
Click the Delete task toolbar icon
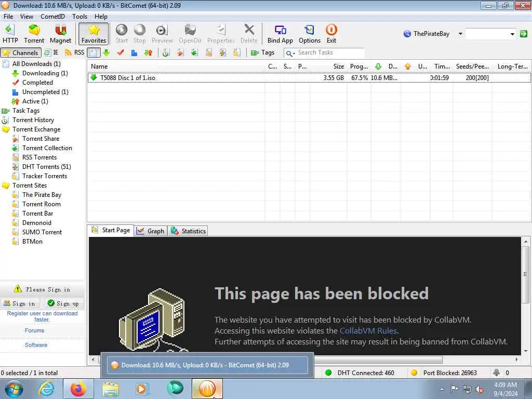[249, 34]
